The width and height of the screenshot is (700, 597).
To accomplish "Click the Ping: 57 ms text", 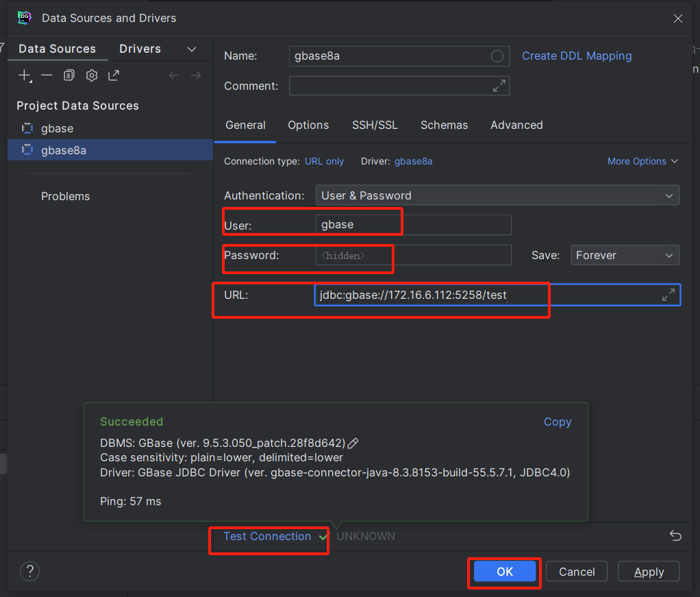I will pos(130,501).
